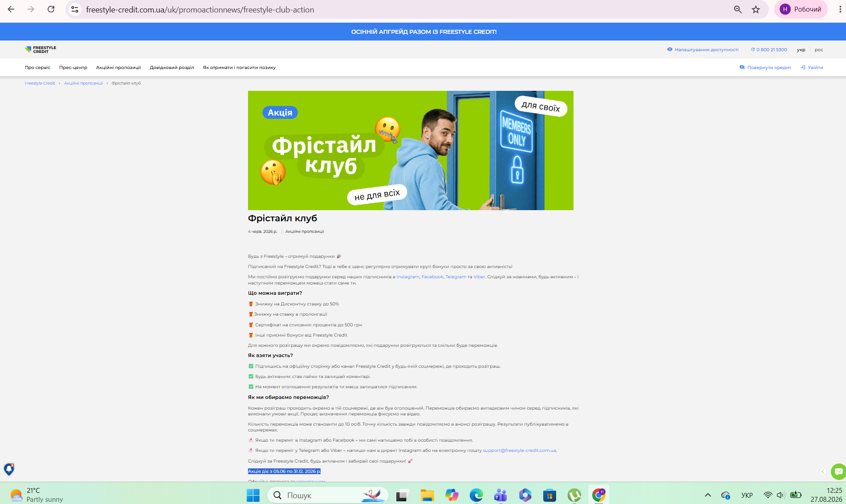Click the Freestyle Credit logo
The width and height of the screenshot is (846, 504).
[x=41, y=49]
